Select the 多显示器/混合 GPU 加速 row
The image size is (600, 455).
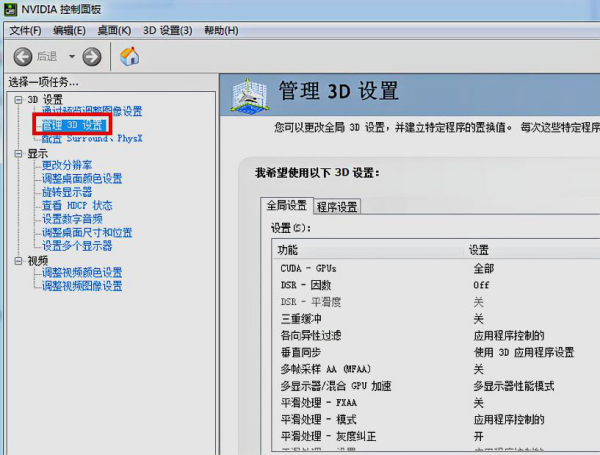[436, 386]
